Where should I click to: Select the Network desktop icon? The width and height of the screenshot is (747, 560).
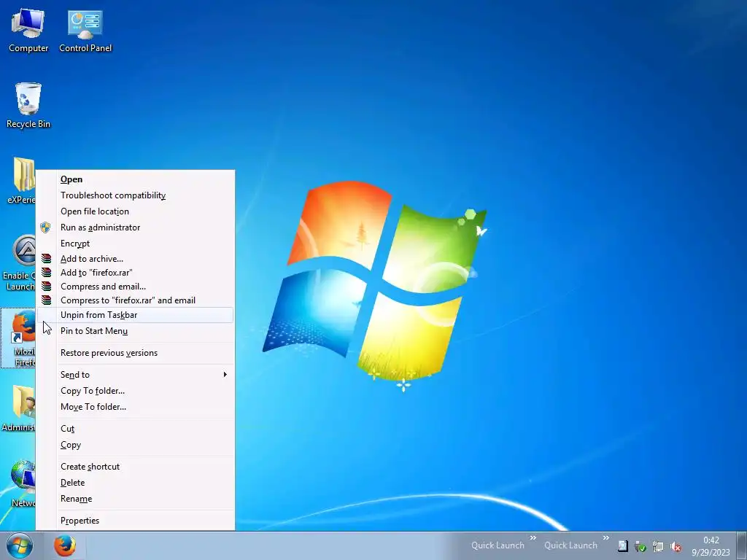(x=23, y=484)
